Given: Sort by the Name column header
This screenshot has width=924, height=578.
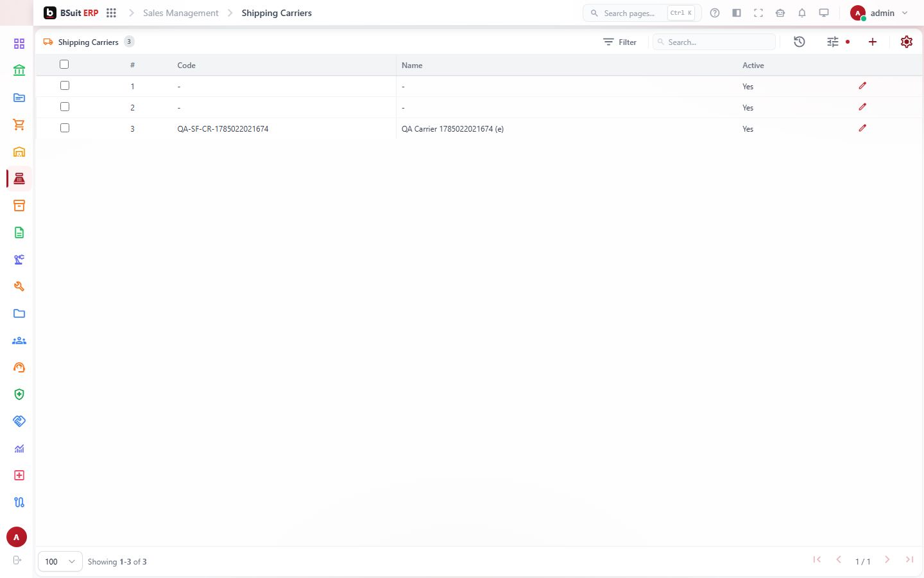Looking at the screenshot, I should [x=412, y=66].
